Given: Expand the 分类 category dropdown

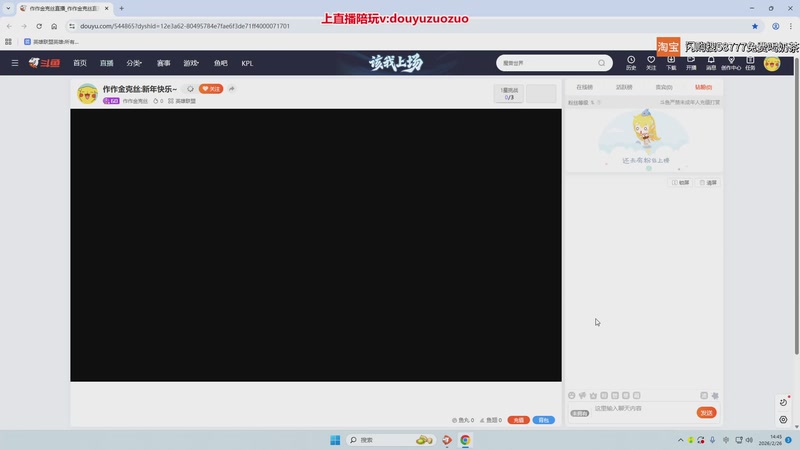Looking at the screenshot, I should [134, 63].
